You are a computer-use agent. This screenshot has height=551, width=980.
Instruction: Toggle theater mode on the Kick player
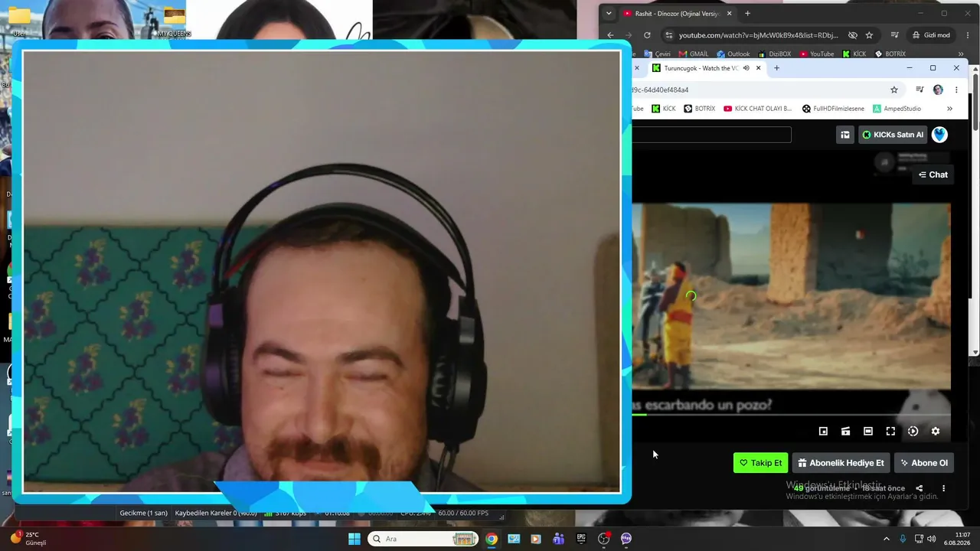pyautogui.click(x=867, y=431)
